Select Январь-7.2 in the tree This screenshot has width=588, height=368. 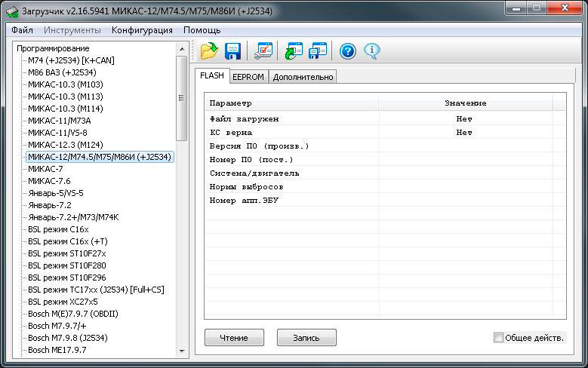pyautogui.click(x=49, y=205)
